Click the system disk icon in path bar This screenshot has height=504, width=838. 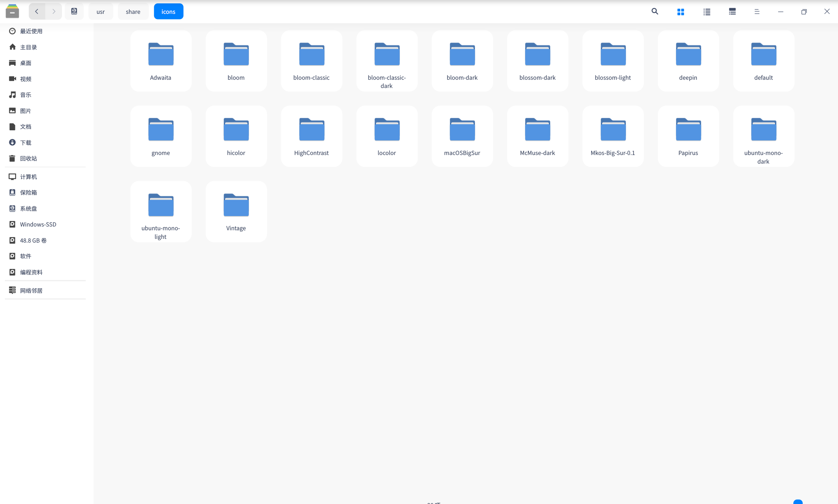tap(74, 12)
